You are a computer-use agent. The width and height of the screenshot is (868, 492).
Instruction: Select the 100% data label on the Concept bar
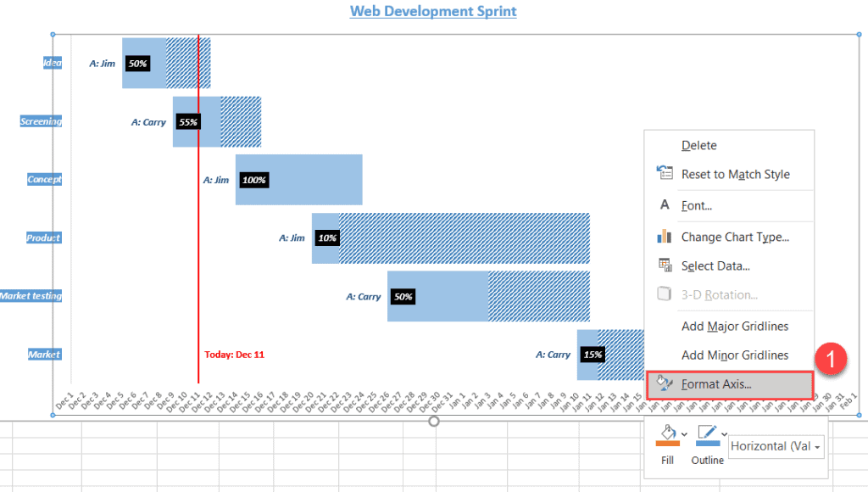click(x=253, y=180)
